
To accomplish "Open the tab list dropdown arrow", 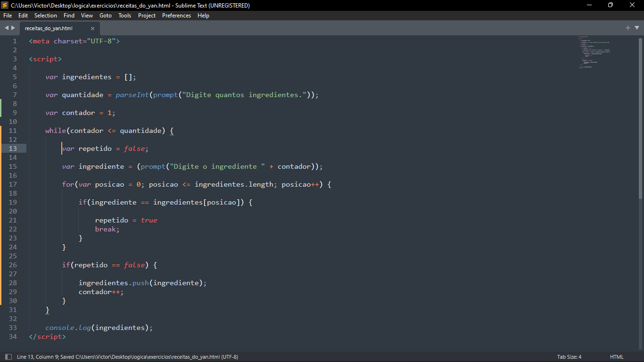I will pos(637,28).
